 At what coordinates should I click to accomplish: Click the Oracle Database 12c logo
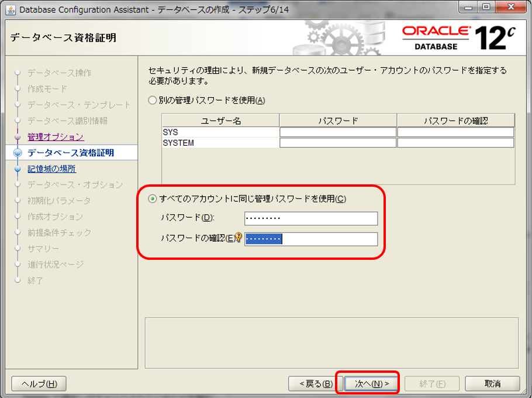click(459, 38)
